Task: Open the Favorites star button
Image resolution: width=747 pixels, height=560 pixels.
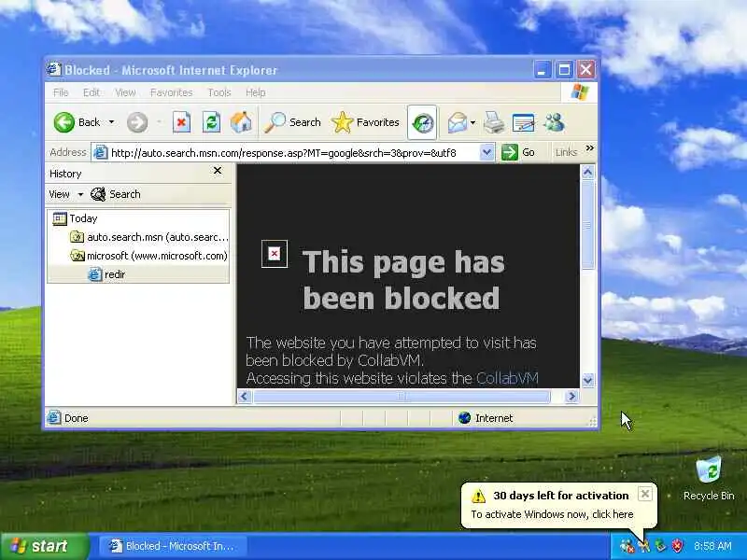Action: click(365, 122)
